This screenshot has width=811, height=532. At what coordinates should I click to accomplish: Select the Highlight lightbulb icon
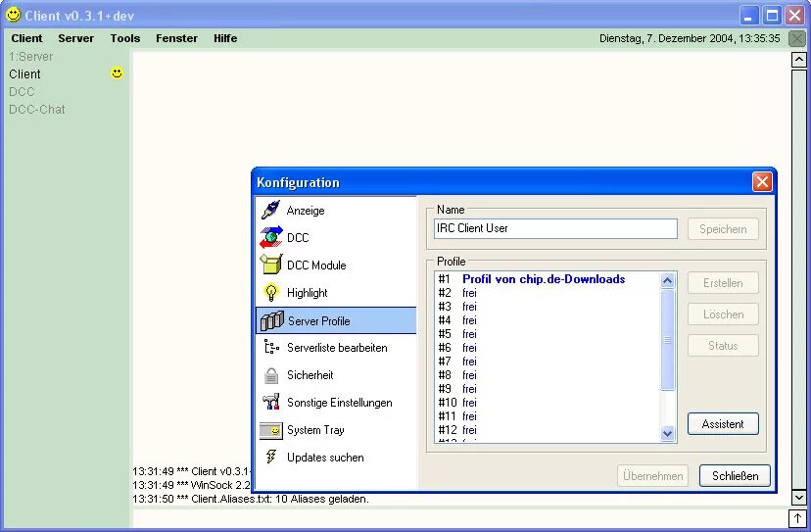point(271,292)
